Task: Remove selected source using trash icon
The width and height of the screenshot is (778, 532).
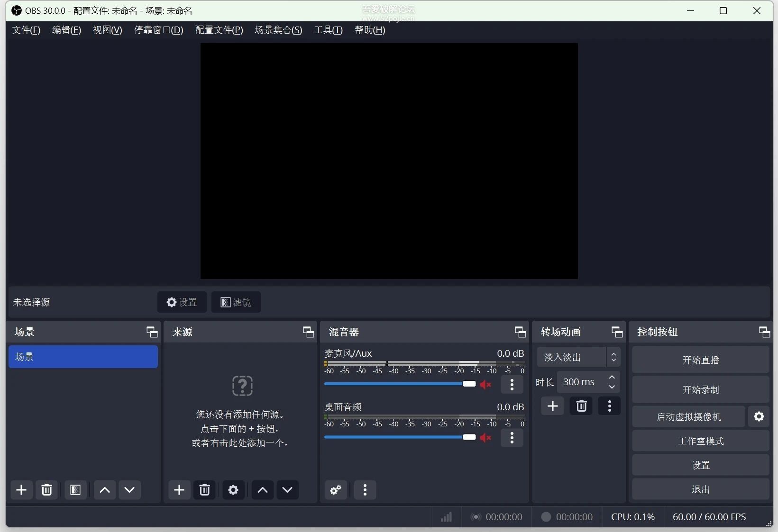Action: 204,490
